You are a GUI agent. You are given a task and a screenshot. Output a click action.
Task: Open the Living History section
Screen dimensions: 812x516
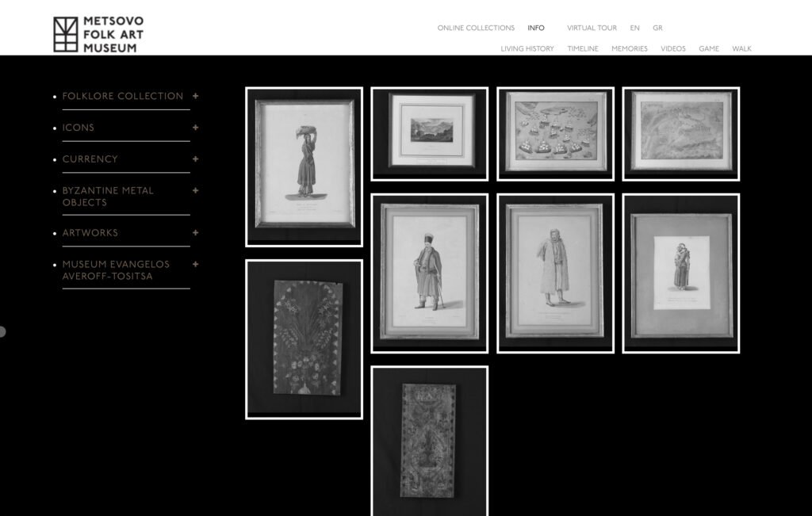click(x=527, y=48)
